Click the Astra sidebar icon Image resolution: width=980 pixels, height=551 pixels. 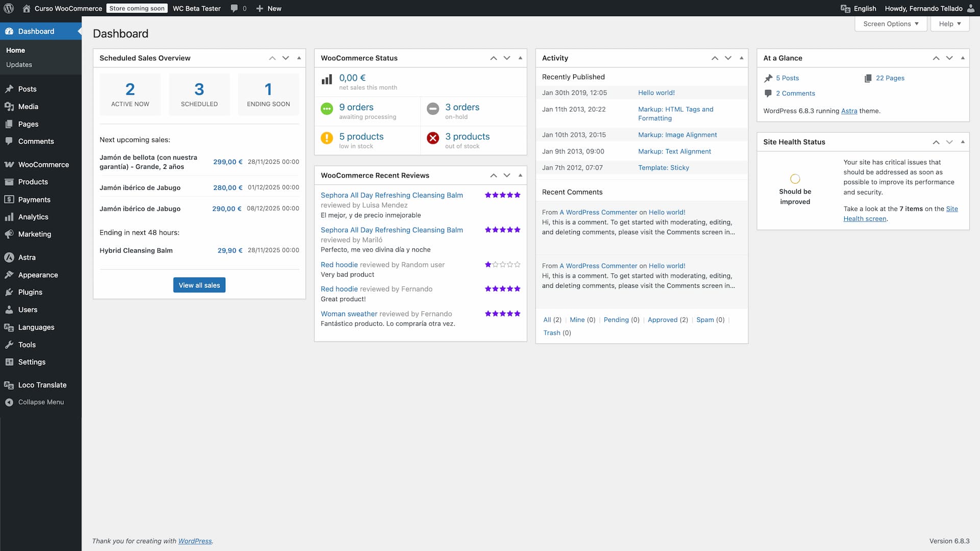[9, 258]
